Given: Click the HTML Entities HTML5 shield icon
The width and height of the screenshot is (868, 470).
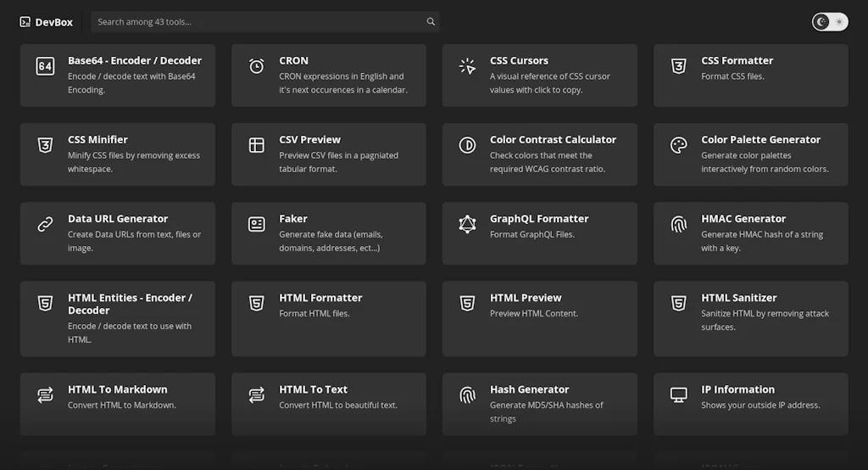Looking at the screenshot, I should (x=46, y=303).
